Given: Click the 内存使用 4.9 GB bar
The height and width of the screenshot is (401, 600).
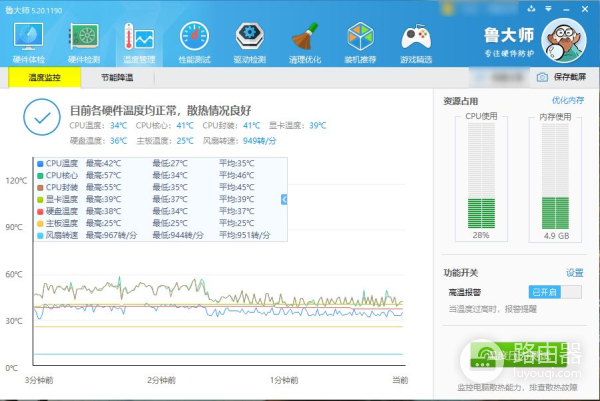Looking at the screenshot, I should (x=555, y=175).
